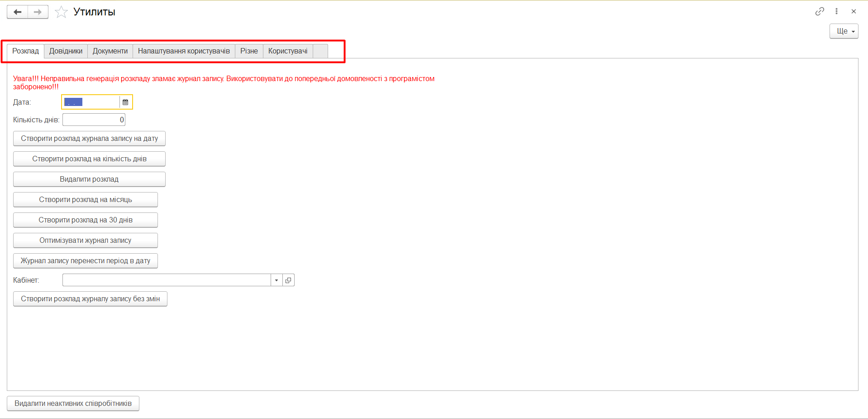Open the calendar picker for Дата

(125, 102)
